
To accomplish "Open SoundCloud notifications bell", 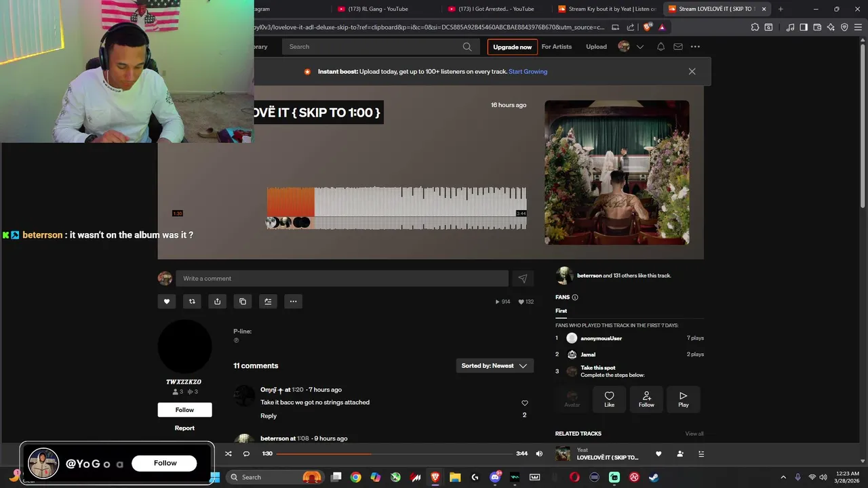I will [x=660, y=47].
